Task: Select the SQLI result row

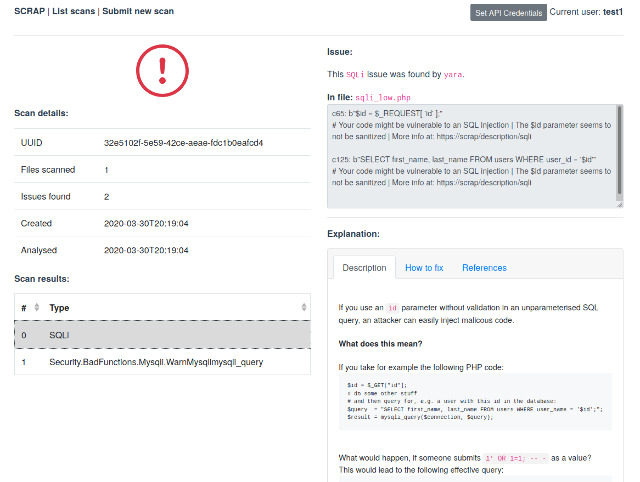Action: (162, 334)
